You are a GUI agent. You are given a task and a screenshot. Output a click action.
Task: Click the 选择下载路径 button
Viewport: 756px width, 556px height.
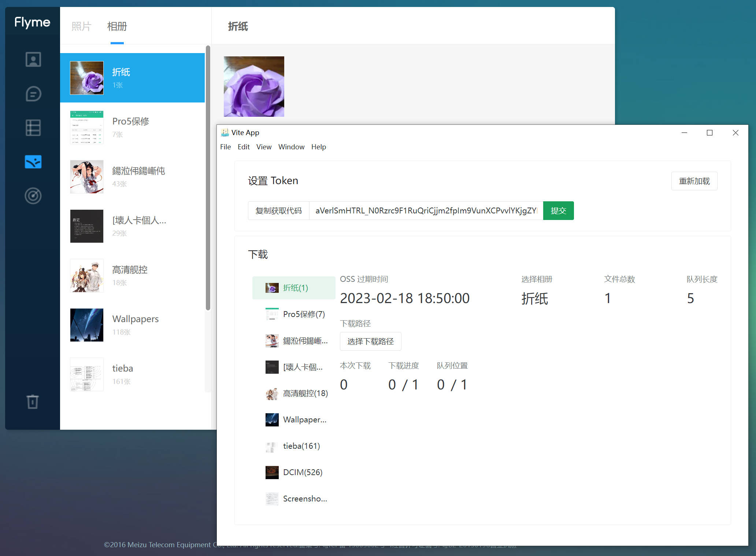coord(370,342)
